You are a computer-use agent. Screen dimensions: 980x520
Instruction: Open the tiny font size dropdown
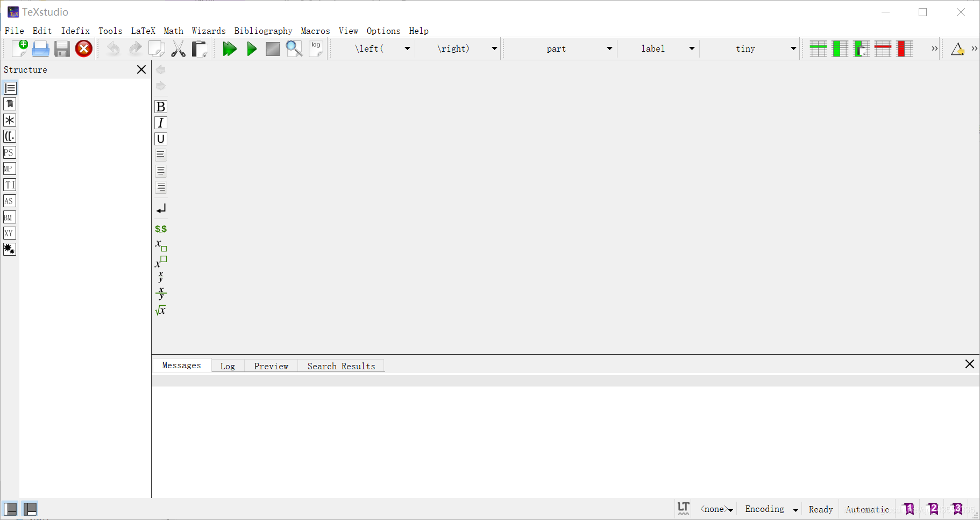point(793,48)
